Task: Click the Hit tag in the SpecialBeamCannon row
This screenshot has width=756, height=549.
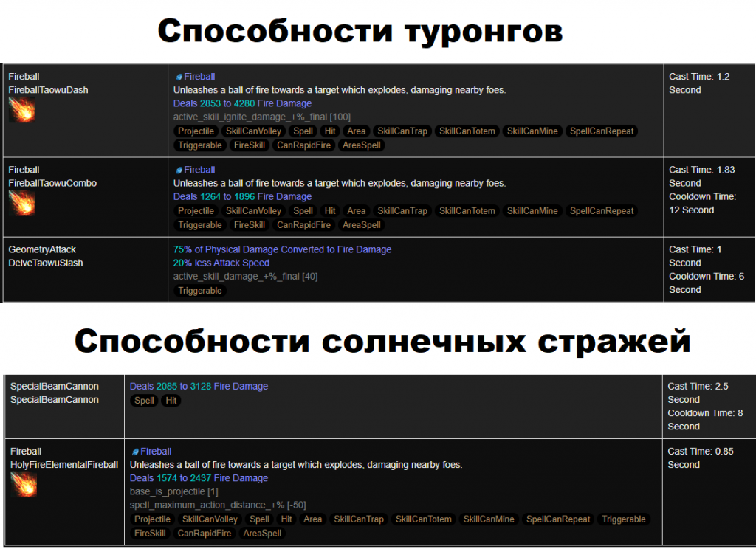Action: 171,401
